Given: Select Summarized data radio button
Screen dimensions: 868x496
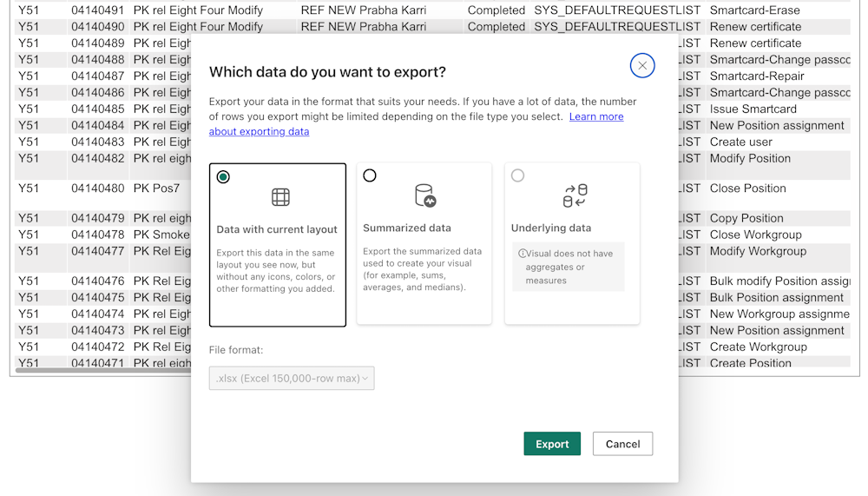Looking at the screenshot, I should coord(369,175).
